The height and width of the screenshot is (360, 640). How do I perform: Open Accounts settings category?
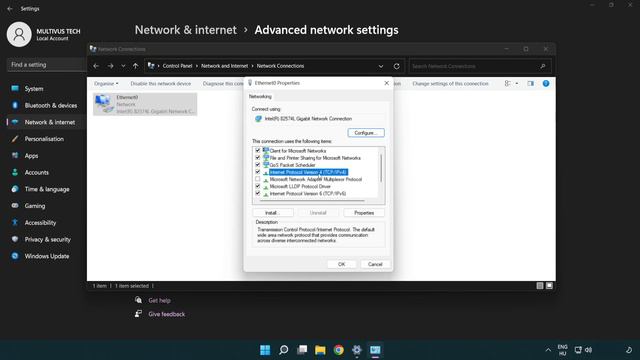36,172
